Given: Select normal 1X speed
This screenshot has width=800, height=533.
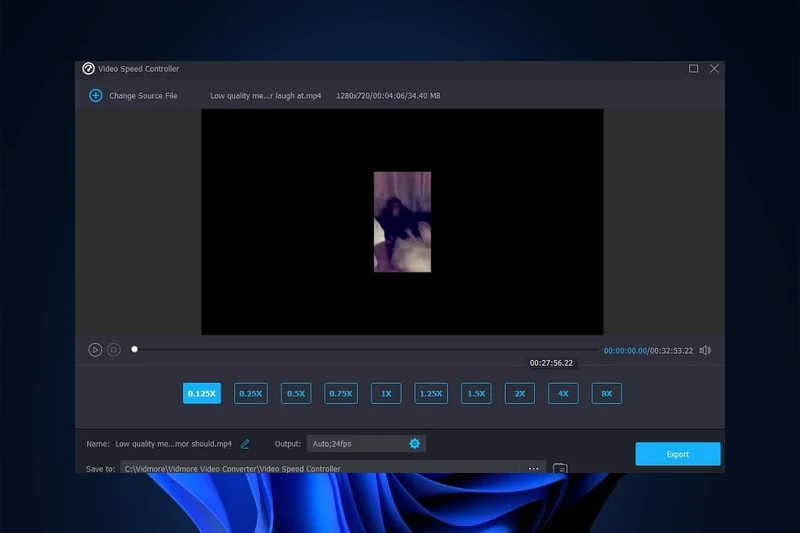Looking at the screenshot, I should point(386,393).
